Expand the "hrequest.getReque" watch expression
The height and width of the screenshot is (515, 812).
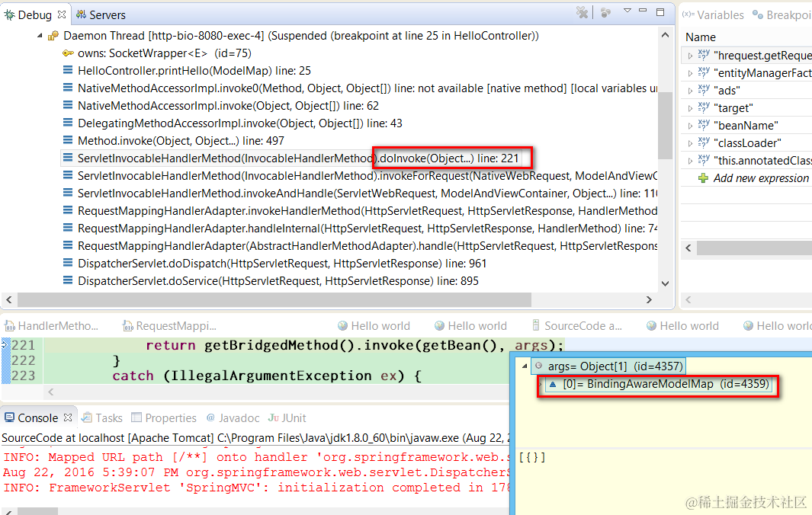(690, 56)
